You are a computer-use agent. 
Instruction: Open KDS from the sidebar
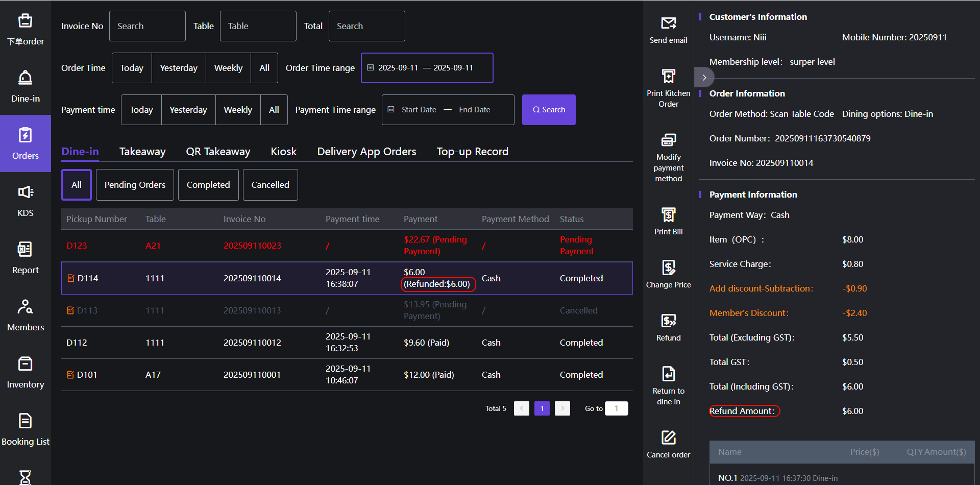pyautogui.click(x=26, y=201)
